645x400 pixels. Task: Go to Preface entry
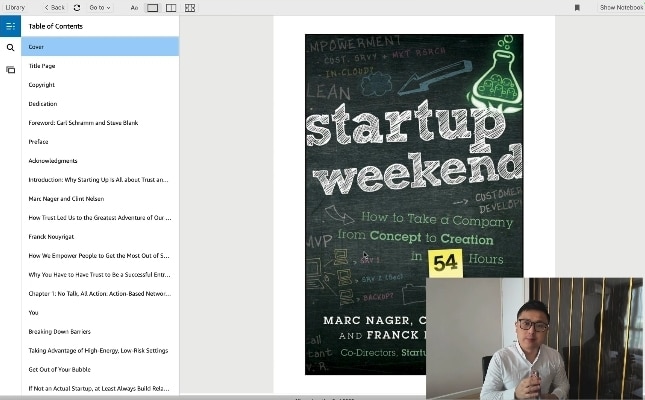tap(100, 142)
